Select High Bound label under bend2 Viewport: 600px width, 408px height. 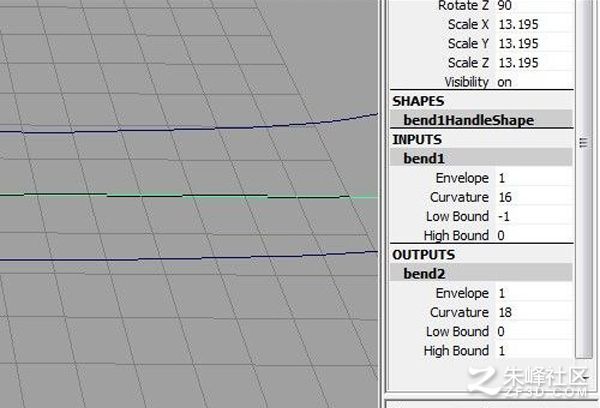point(456,351)
